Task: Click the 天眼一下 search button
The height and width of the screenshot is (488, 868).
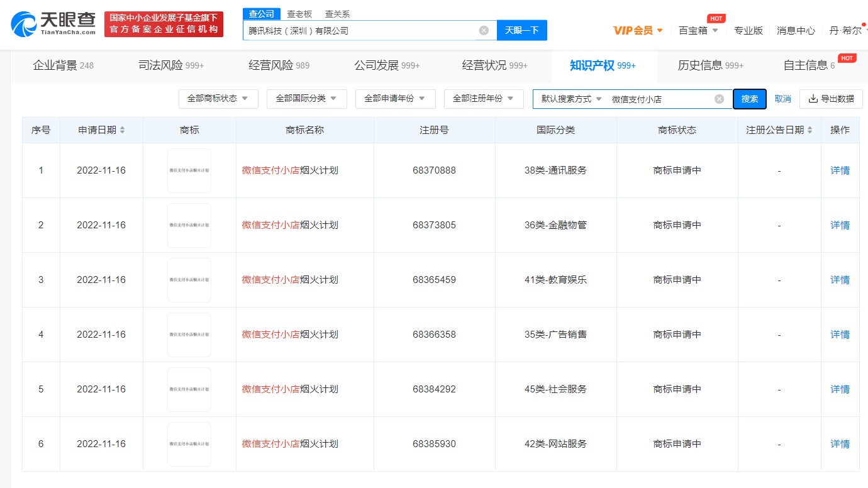Action: coord(521,30)
